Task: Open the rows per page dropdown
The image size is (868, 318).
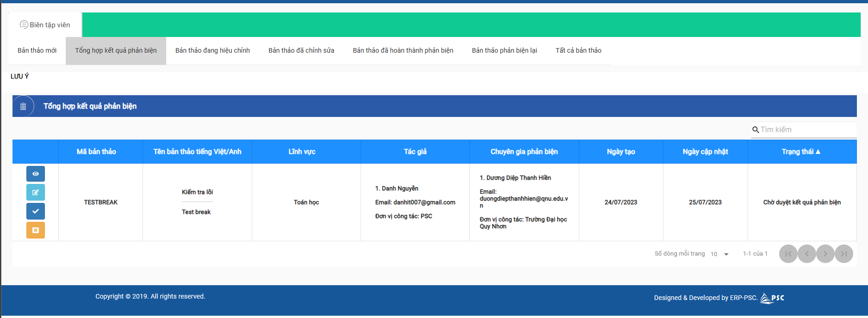Action: [x=720, y=254]
